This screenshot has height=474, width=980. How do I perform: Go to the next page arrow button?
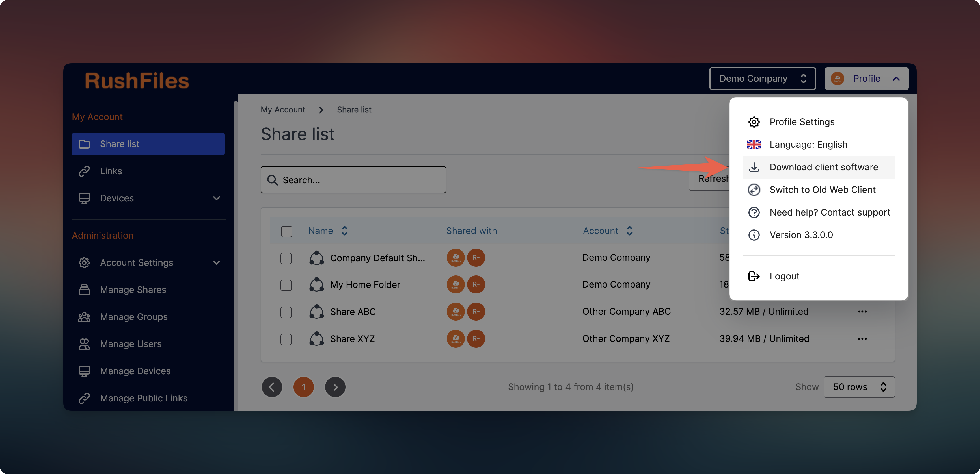click(335, 387)
